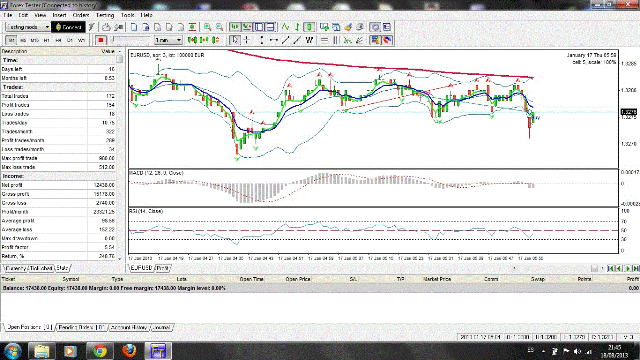Open the testing mode dropdown
This screenshot has width=640, height=360.
(x=28, y=27)
